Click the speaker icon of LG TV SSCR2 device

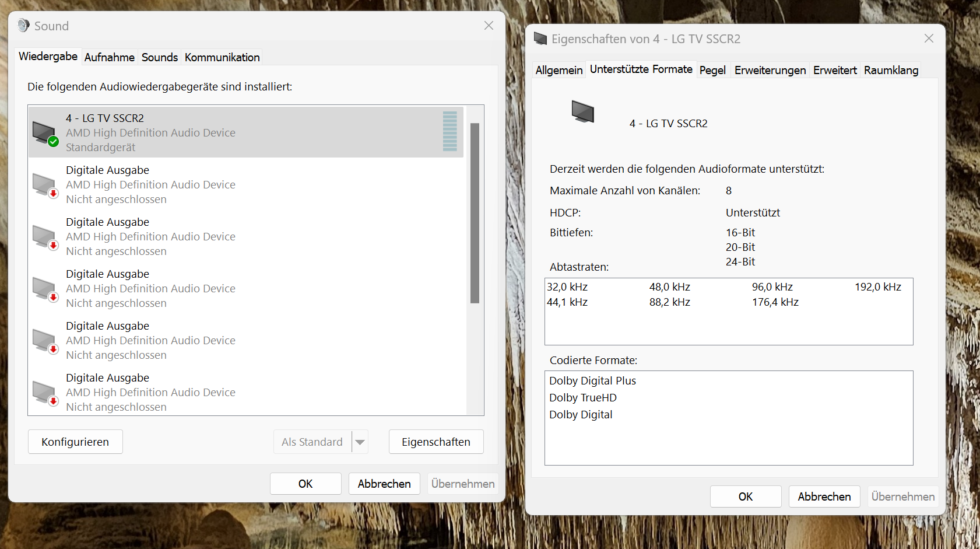pos(44,130)
